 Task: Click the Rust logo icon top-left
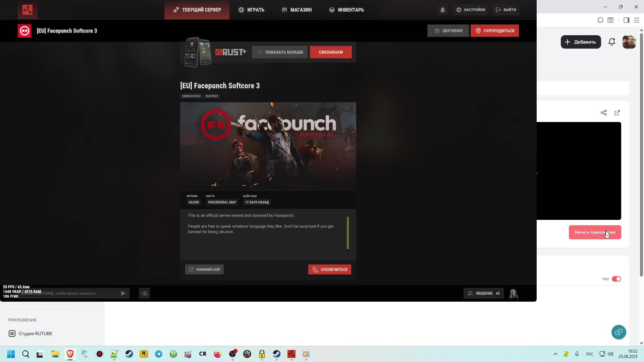tap(28, 10)
